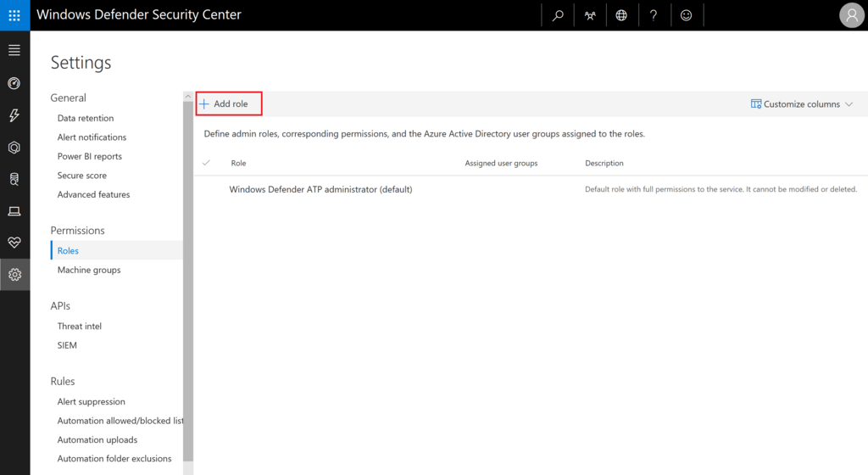This screenshot has height=475, width=868.
Task: Click the settings sidebar scrollbar thumb
Action: pyautogui.click(x=188, y=282)
